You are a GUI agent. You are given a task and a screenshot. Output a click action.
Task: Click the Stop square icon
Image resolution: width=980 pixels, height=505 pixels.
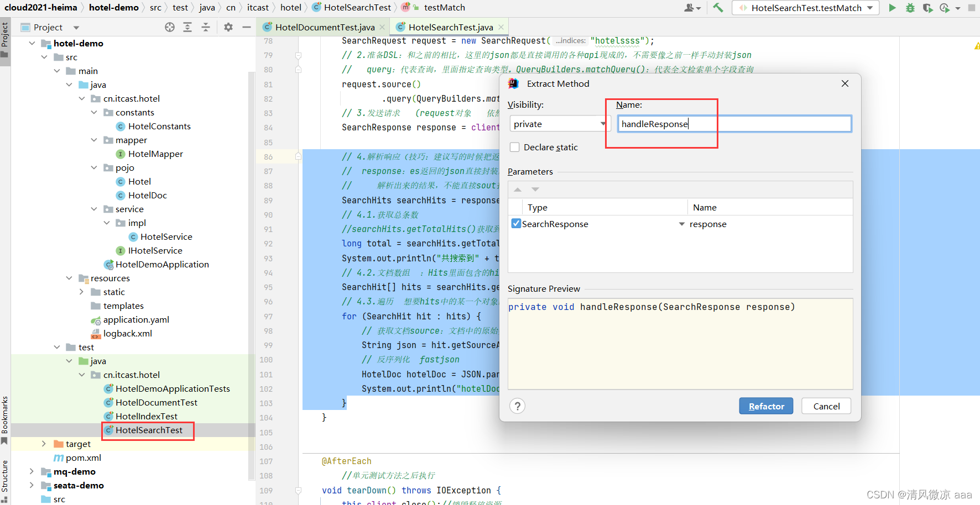[x=971, y=8]
